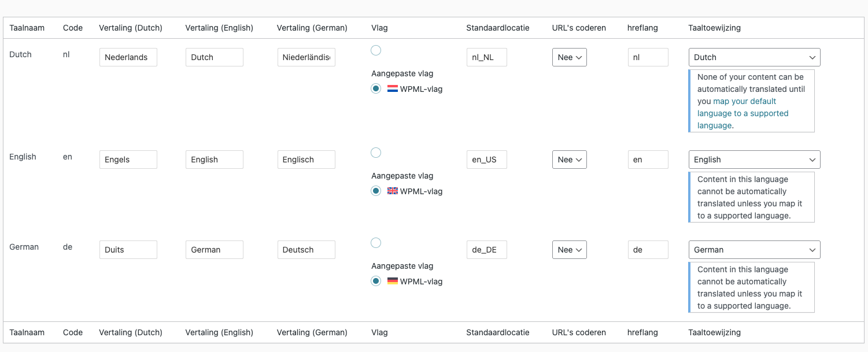
Task: Click the nl_NL default locale field
Action: (487, 57)
